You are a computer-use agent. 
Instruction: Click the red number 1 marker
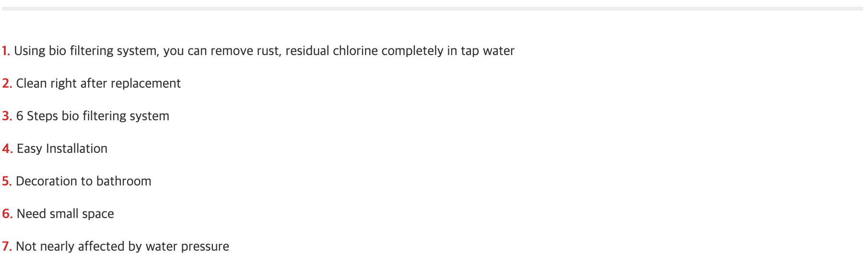coord(5,51)
